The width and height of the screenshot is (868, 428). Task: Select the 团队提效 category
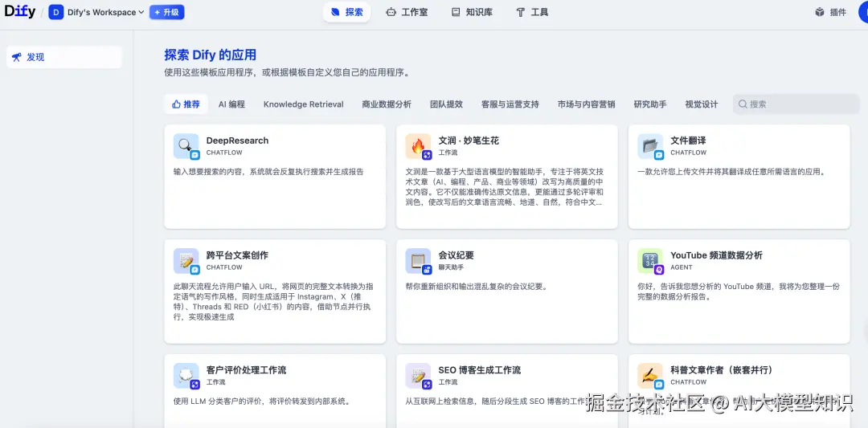pyautogui.click(x=446, y=104)
